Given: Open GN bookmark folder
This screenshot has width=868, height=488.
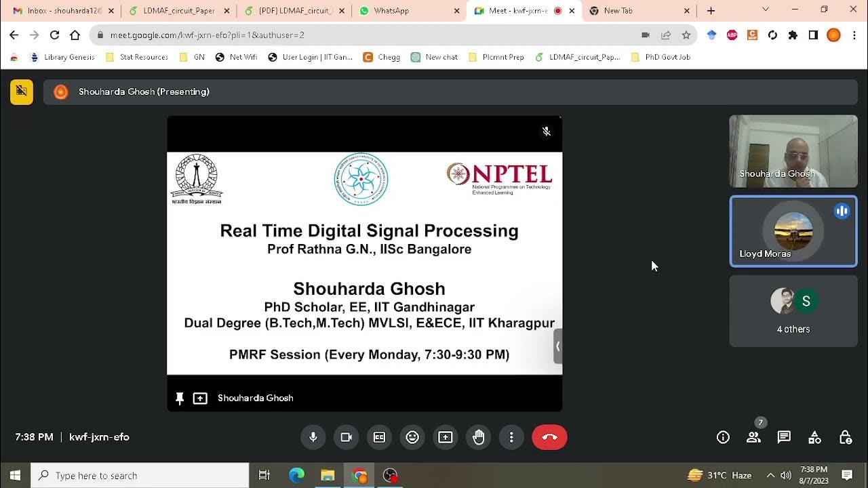Looking at the screenshot, I should [192, 58].
